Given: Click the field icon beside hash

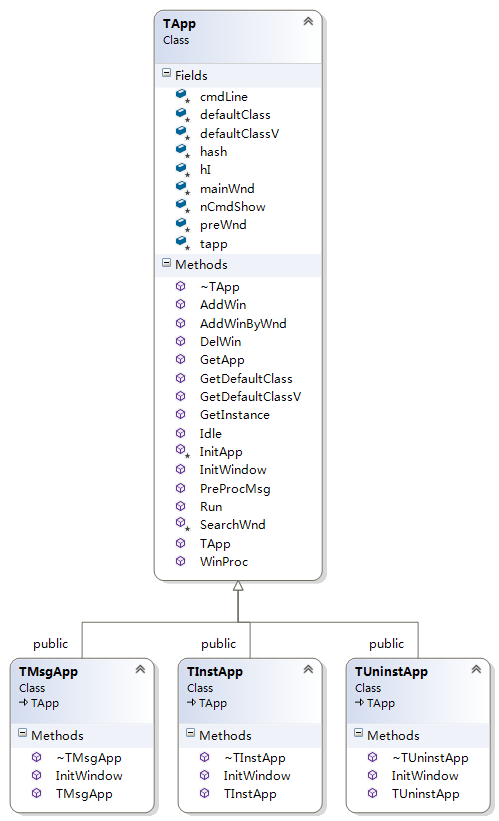Looking at the screenshot, I should coord(182,151).
